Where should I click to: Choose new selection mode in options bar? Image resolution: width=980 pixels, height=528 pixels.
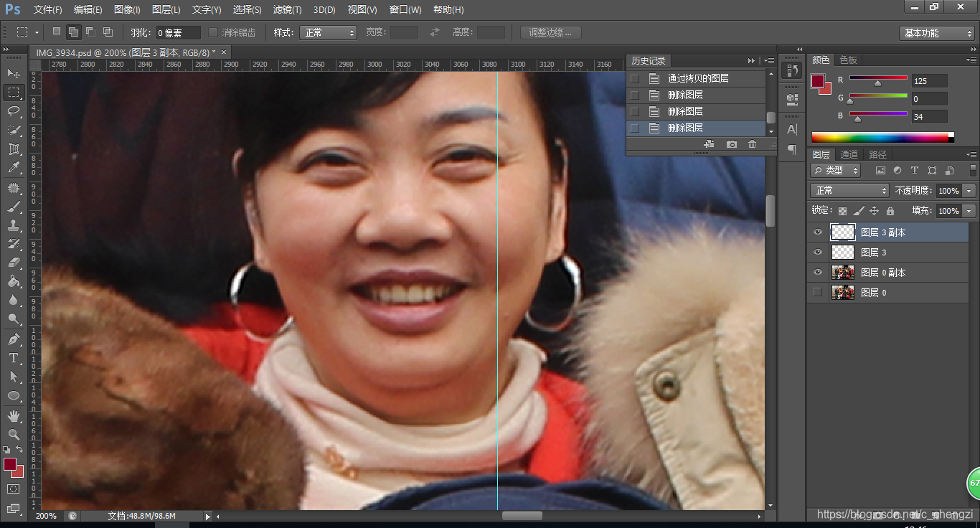pyautogui.click(x=57, y=32)
